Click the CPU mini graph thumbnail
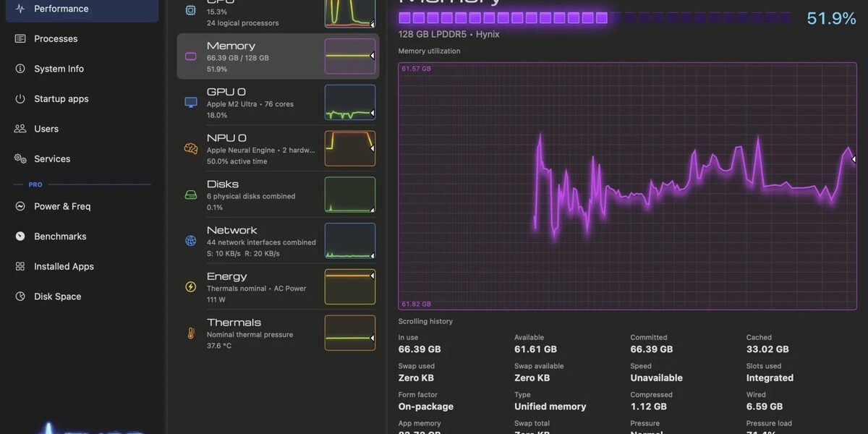This screenshot has width=868, height=434. (x=350, y=13)
